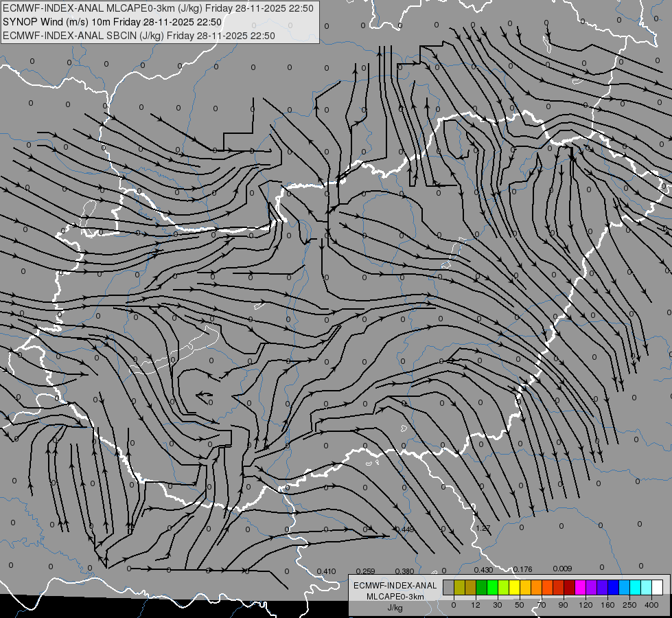Image resolution: width=672 pixels, height=618 pixels.
Task: Click the legend scale label 250
Action: [629, 605]
